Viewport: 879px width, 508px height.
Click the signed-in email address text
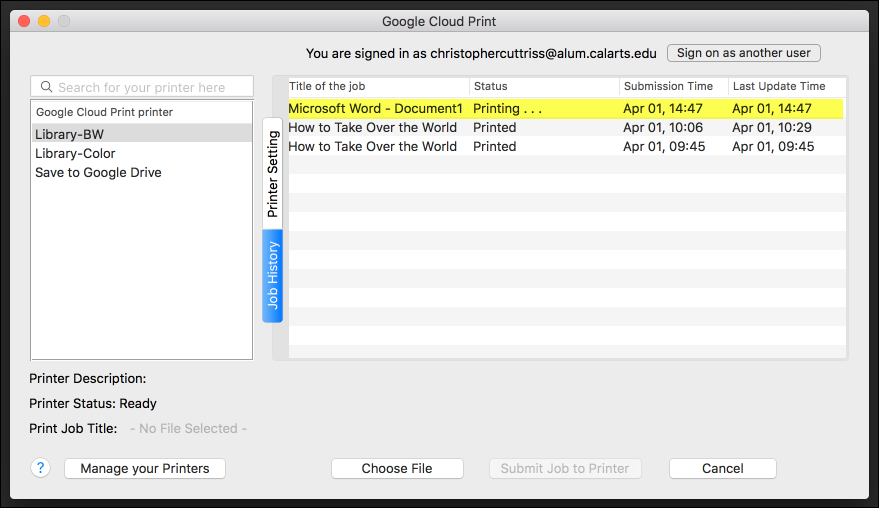[x=543, y=53]
